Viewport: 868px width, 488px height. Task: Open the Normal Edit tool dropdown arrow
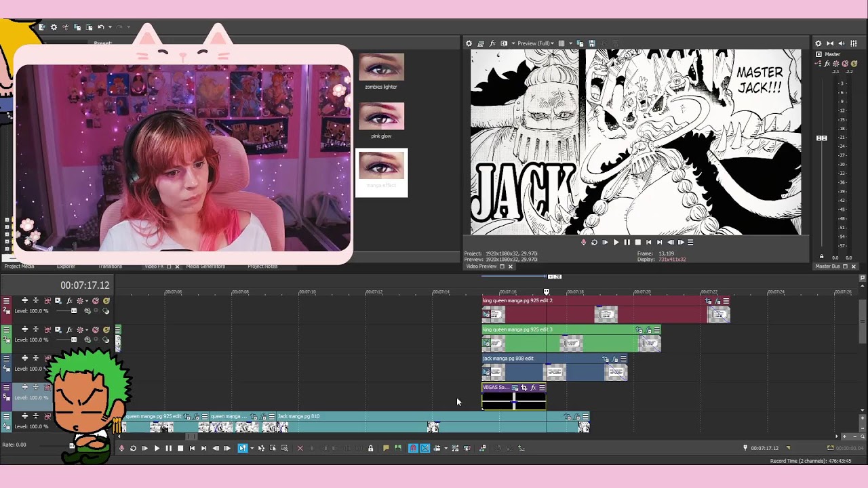252,448
